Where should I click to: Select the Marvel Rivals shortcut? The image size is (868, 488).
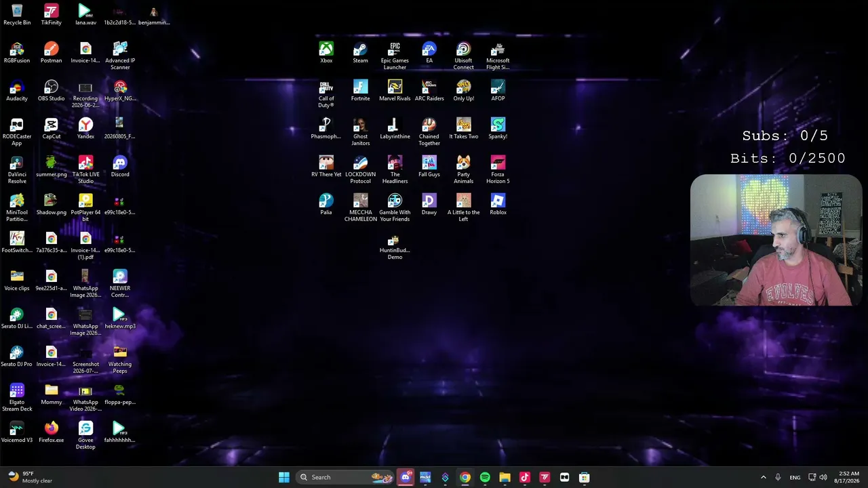click(x=395, y=90)
